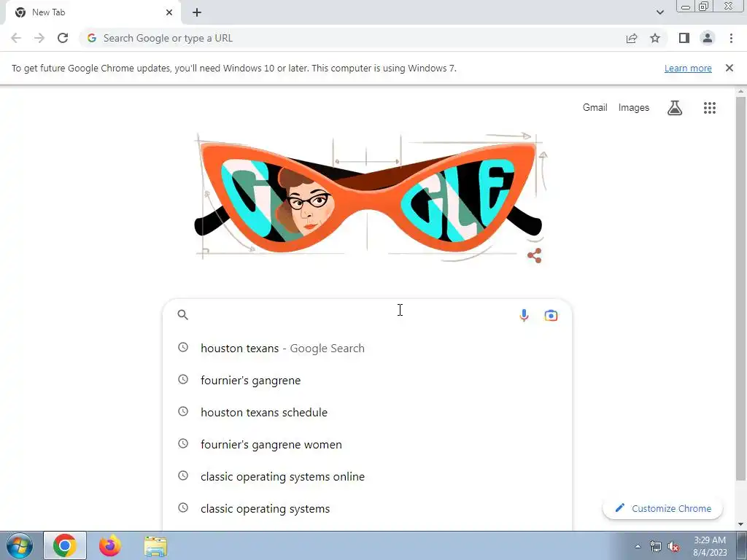This screenshot has width=747, height=560.
Task: Start voice search with microphone icon
Action: (x=524, y=315)
